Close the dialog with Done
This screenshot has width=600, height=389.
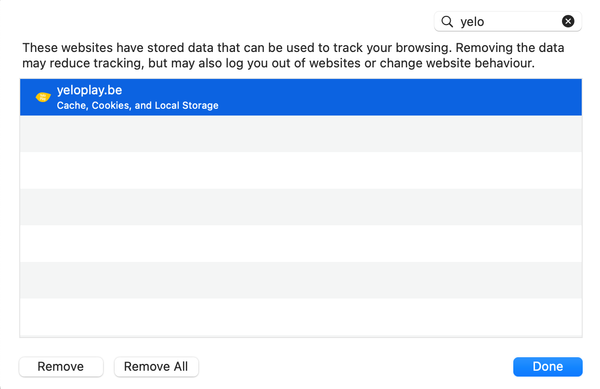pyautogui.click(x=548, y=366)
